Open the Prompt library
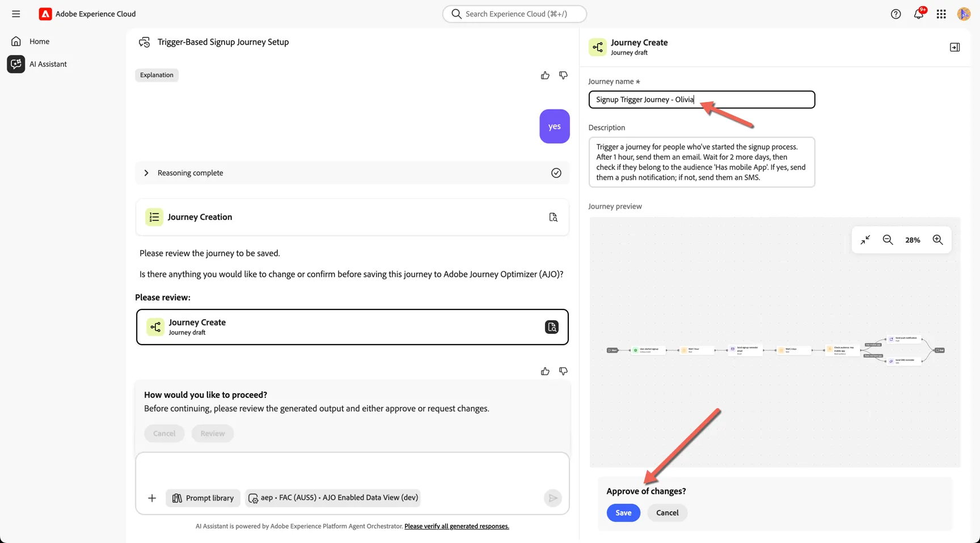The height and width of the screenshot is (543, 980). coord(203,498)
